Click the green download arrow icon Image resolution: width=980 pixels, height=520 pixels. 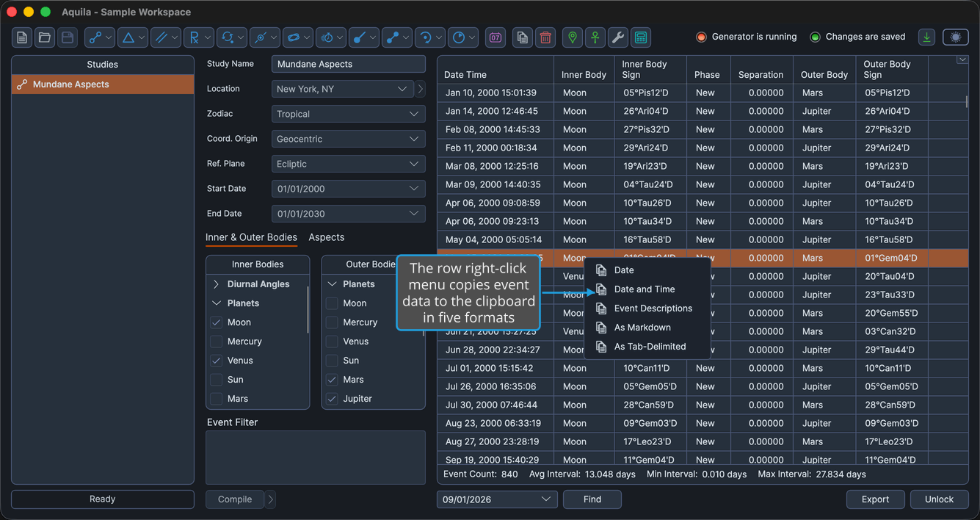click(x=927, y=37)
